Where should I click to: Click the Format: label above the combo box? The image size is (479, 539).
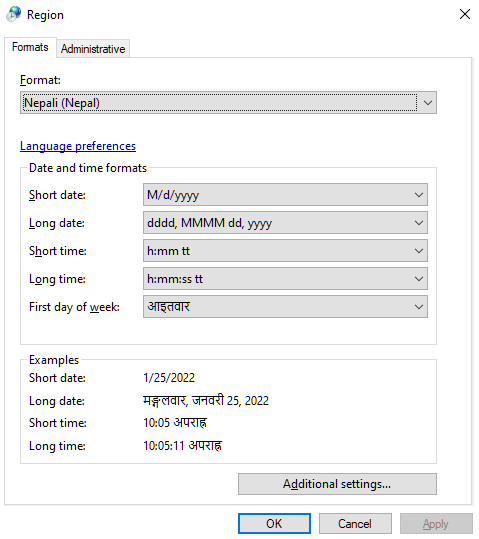click(40, 80)
